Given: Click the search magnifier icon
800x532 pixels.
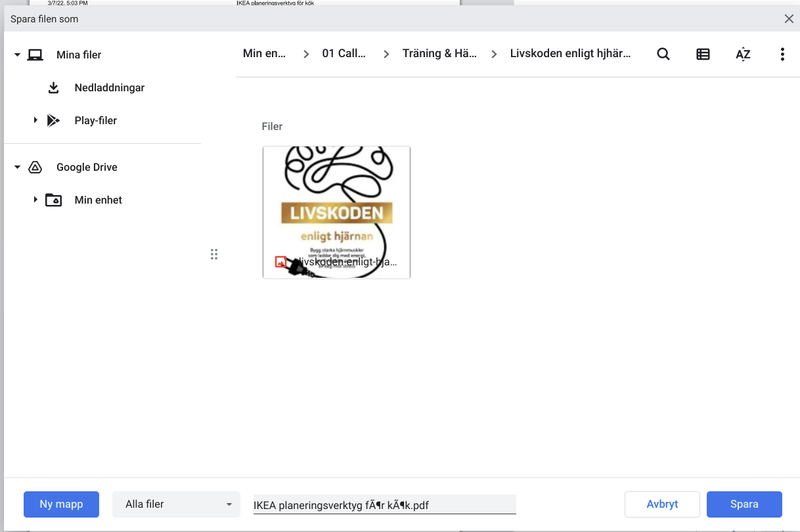Looking at the screenshot, I should pyautogui.click(x=663, y=54).
